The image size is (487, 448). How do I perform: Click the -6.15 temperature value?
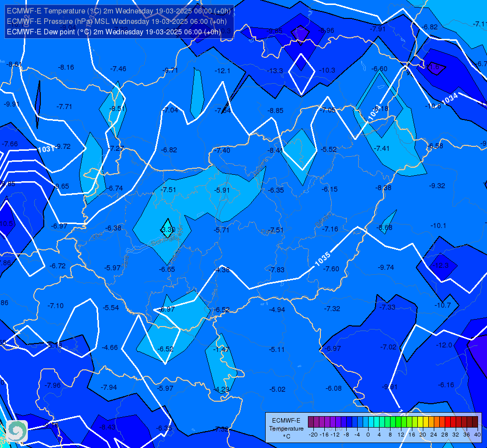[x=329, y=189]
